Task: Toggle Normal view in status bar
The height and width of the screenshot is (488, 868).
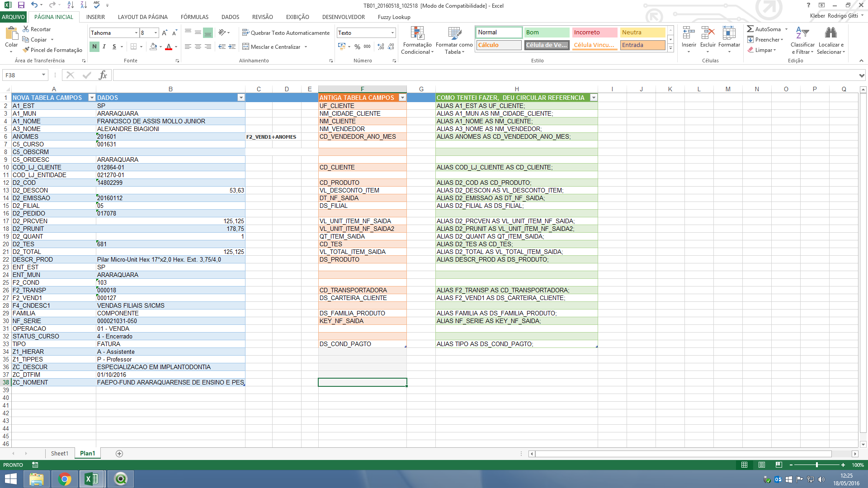Action: click(745, 465)
